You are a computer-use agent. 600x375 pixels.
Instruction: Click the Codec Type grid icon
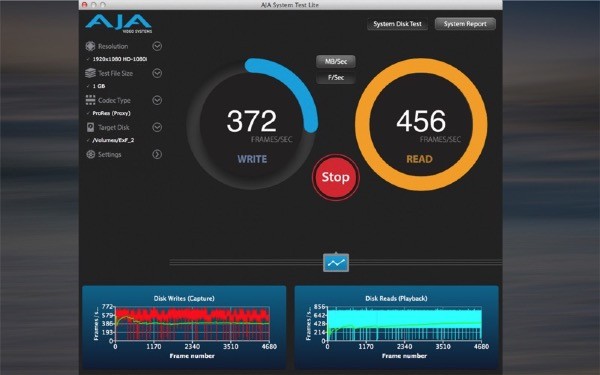pos(90,100)
